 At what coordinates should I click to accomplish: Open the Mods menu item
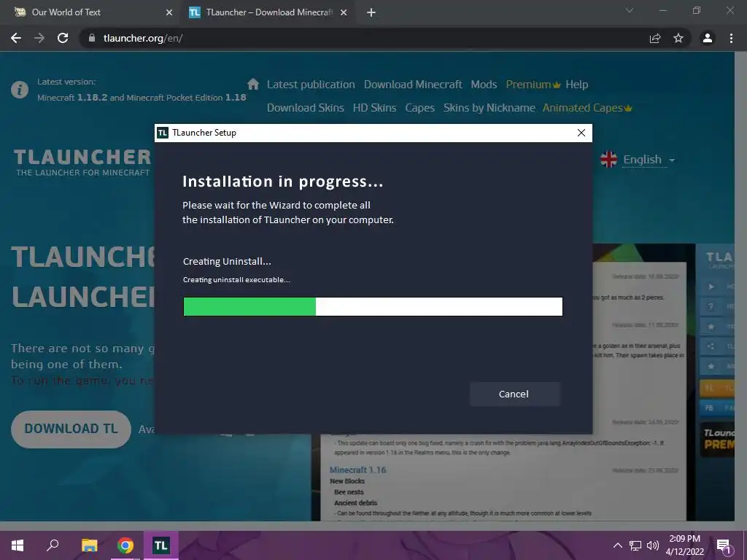[484, 85]
